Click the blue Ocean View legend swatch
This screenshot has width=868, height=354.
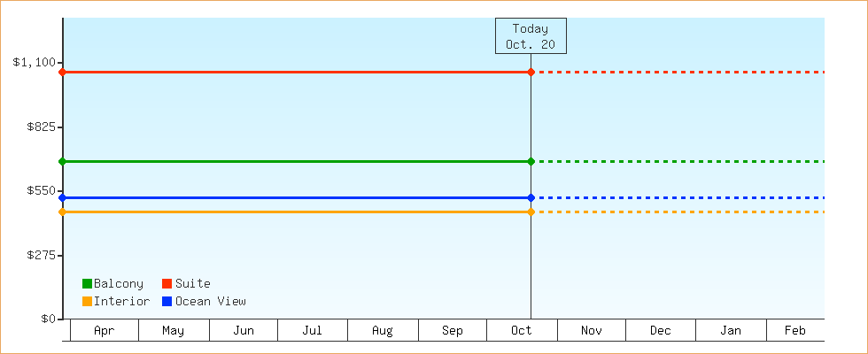[x=167, y=302]
